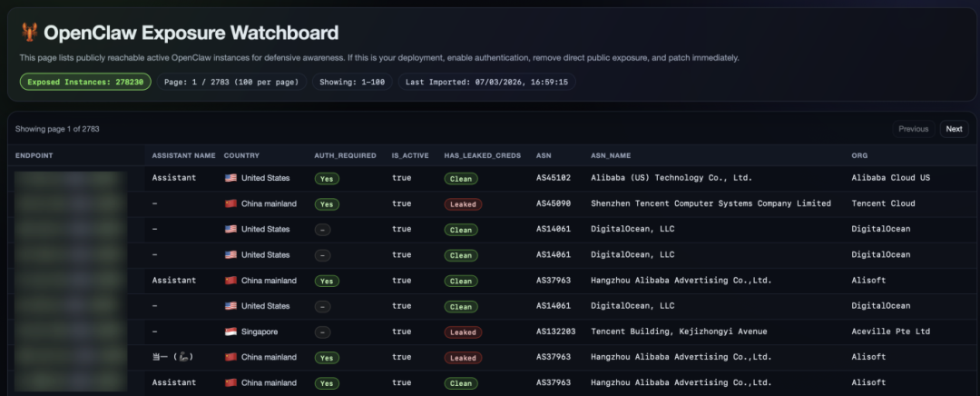980x396 pixels.
Task: Click the Leaked badge in the Singapore row
Action: 463,332
